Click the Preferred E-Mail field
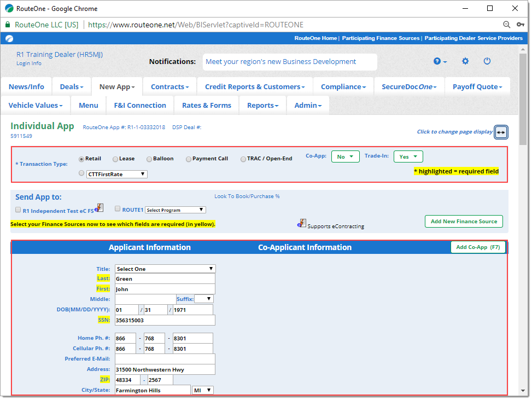This screenshot has height=400, width=532. (x=165, y=359)
